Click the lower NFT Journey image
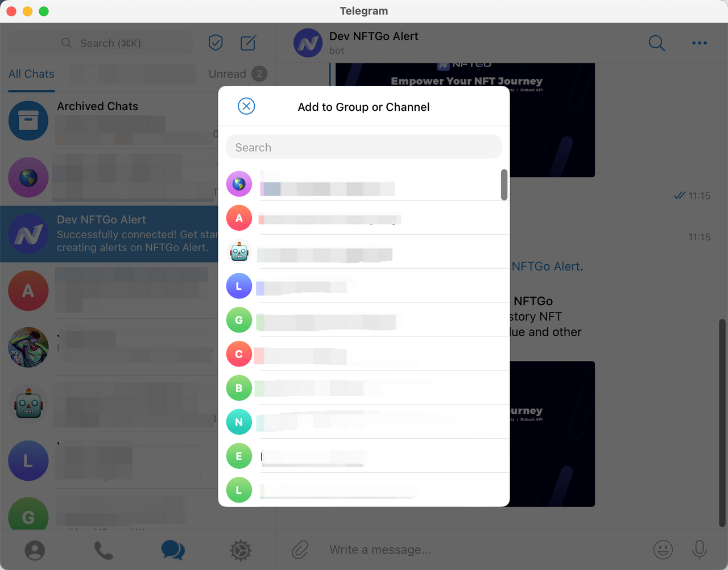Image resolution: width=728 pixels, height=570 pixels. (552, 434)
